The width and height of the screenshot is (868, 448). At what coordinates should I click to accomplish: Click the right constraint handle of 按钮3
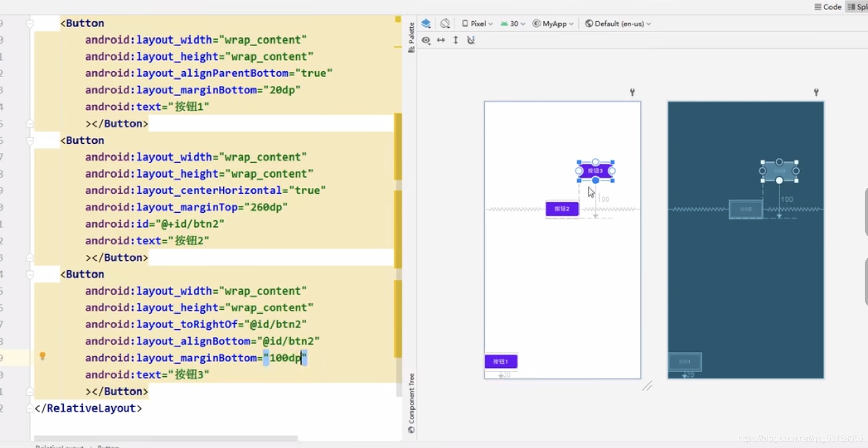coord(612,171)
